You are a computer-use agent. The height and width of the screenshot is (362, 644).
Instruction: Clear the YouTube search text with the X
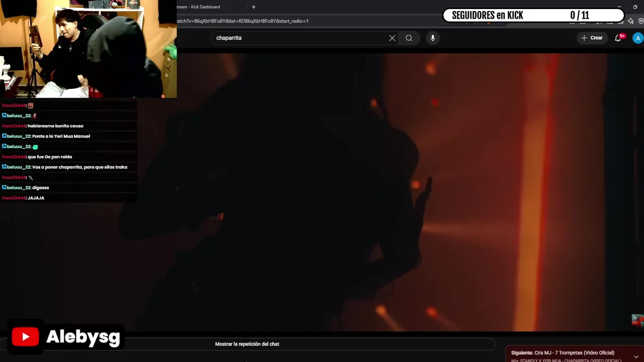392,38
